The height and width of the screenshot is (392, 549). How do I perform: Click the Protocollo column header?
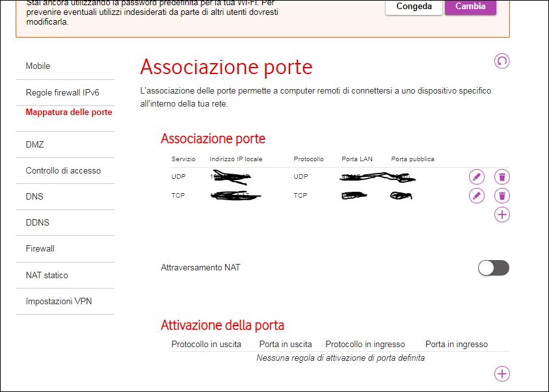tap(308, 159)
